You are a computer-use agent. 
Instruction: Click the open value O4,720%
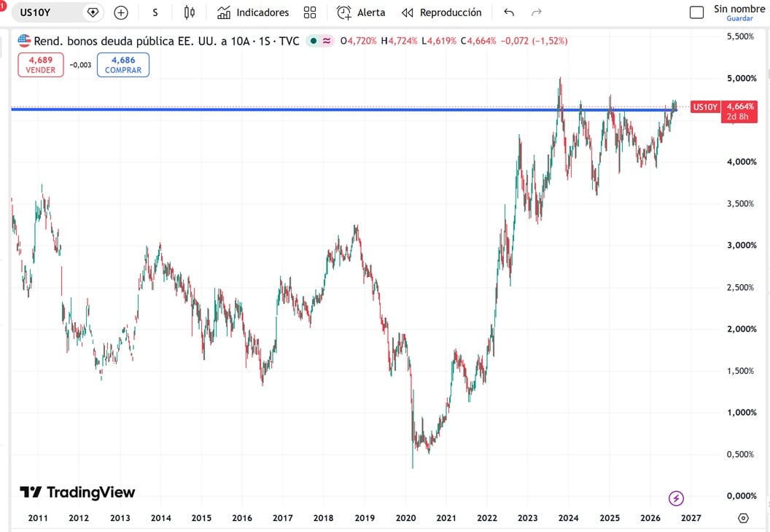359,42
